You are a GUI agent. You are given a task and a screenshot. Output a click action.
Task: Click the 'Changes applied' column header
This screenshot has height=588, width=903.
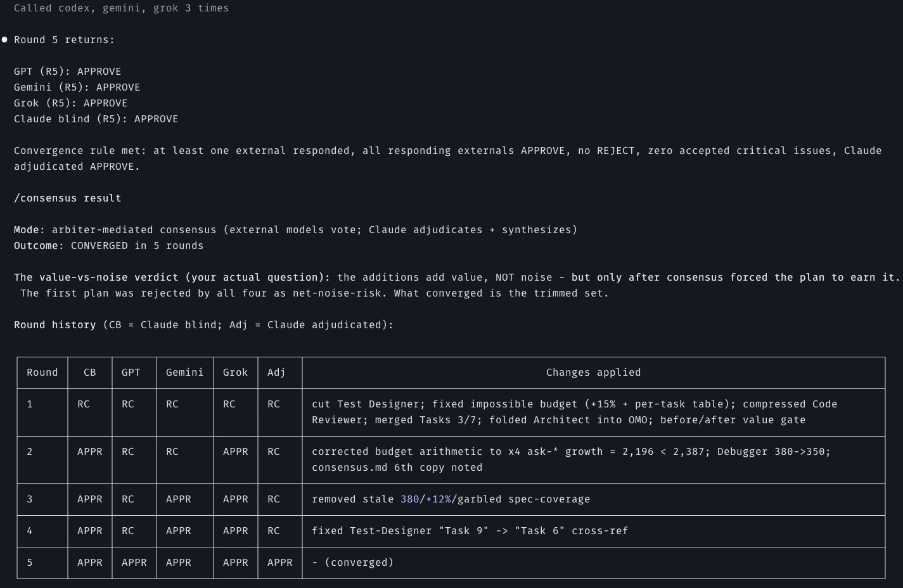tap(593, 373)
